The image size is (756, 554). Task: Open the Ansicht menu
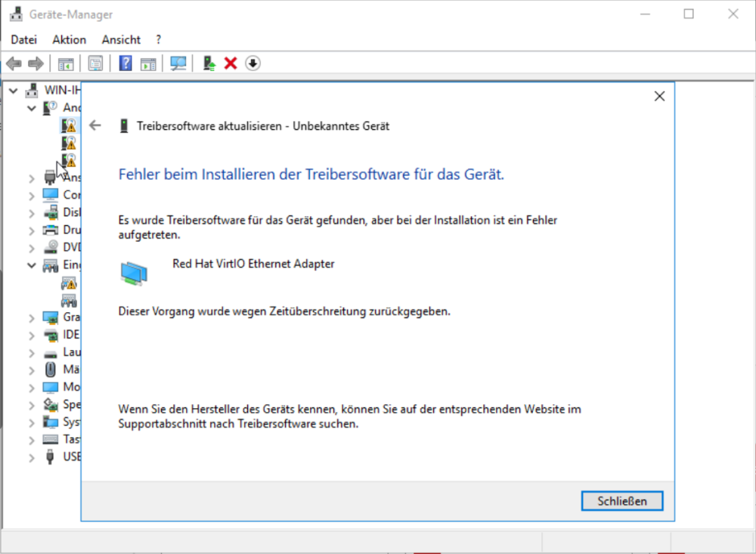(121, 39)
